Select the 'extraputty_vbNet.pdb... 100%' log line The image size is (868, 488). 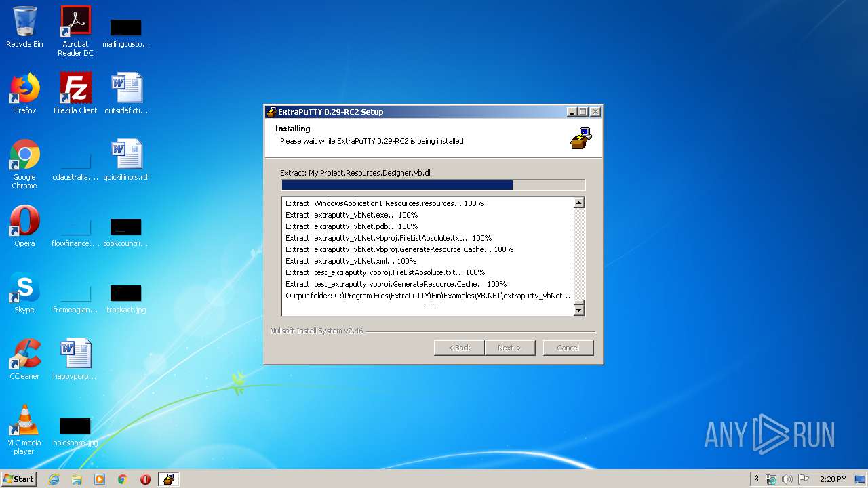pos(351,226)
